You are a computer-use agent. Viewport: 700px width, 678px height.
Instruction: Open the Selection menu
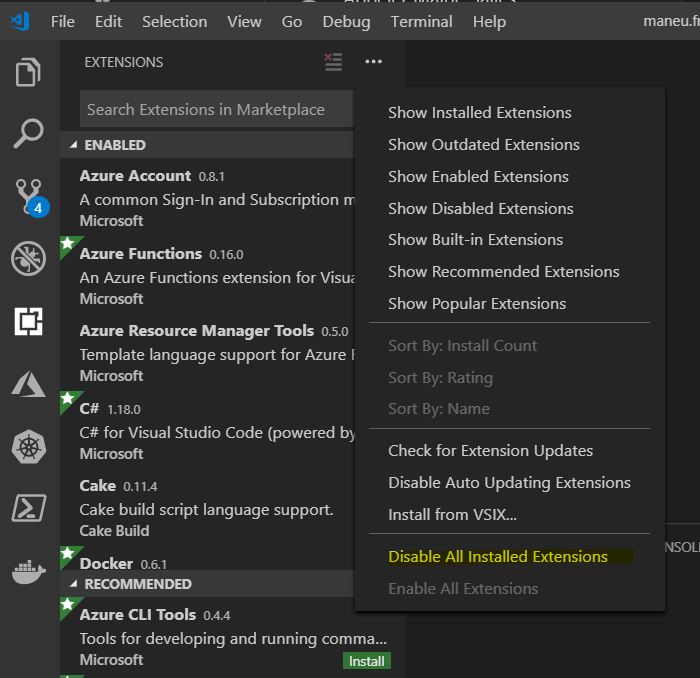click(x=175, y=21)
